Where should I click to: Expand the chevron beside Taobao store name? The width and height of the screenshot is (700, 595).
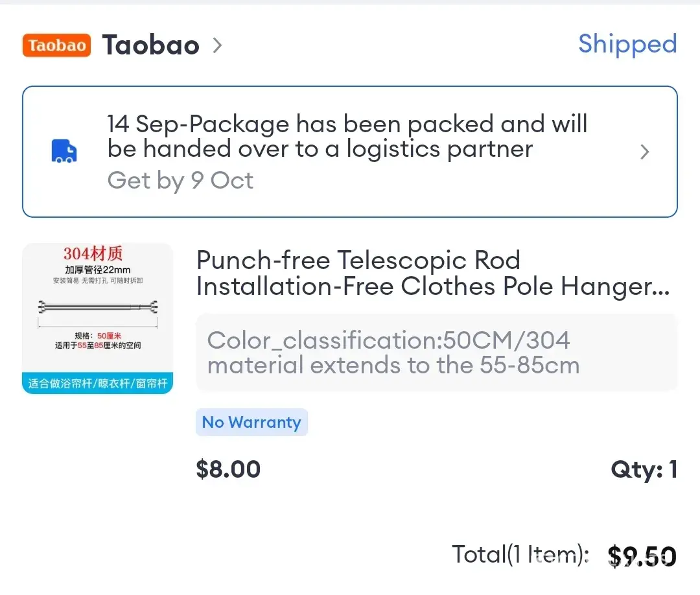point(218,45)
